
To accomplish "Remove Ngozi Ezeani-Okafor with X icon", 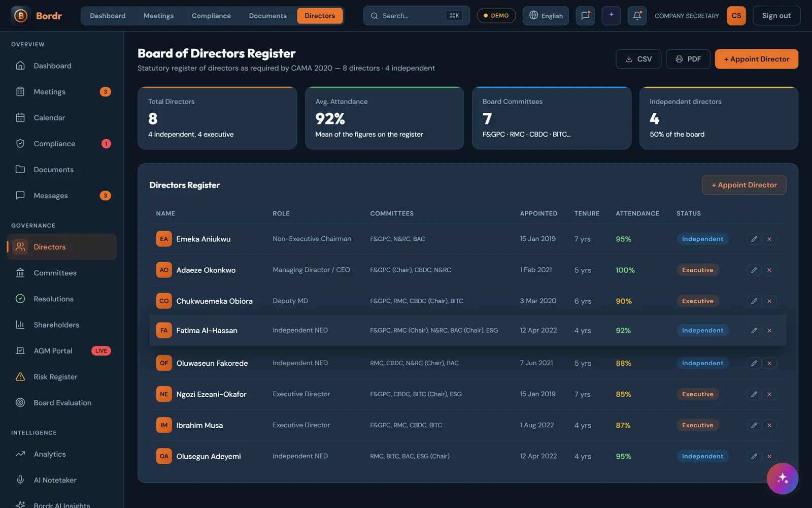I will click(769, 394).
